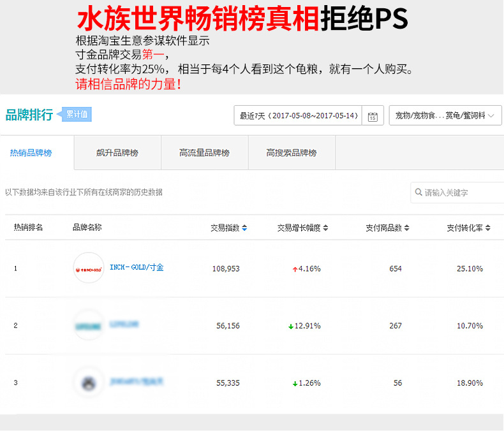Click the second-ranked brand logo
The width and height of the screenshot is (504, 431).
coord(89,325)
